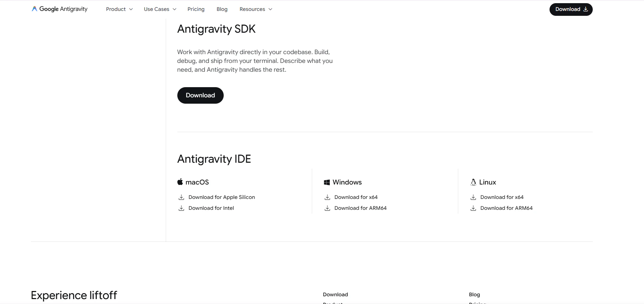Select Download for Apple Silicon link
This screenshot has height=304, width=644.
(222, 197)
